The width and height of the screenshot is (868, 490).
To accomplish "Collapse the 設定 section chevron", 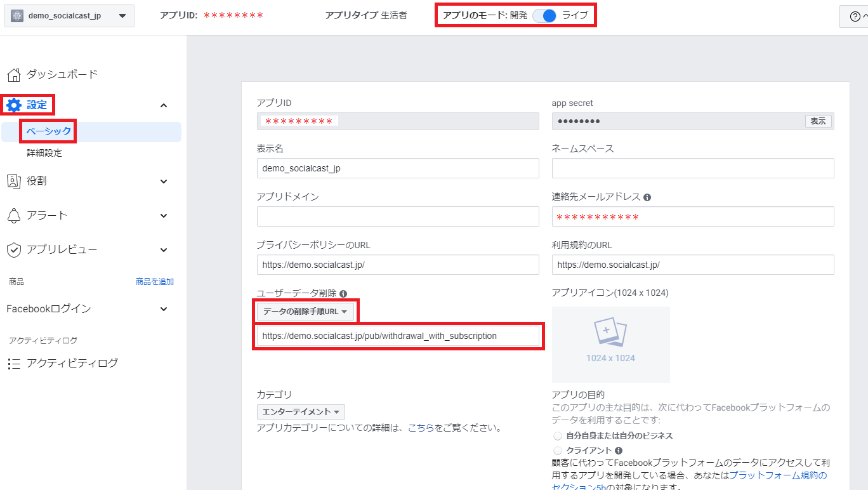I will click(x=164, y=105).
